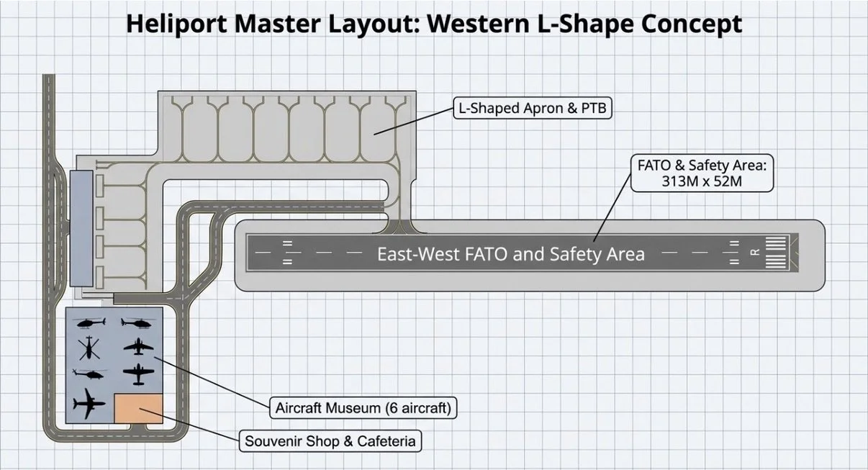Select 'East-West FATO and Safety Area' runway text
The image size is (868, 470).
[x=511, y=254]
